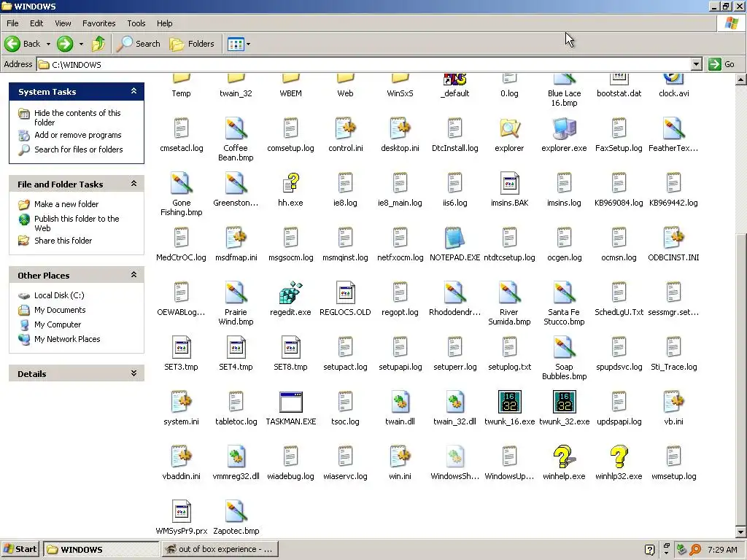Open the Back history dropdown arrow
This screenshot has height=560, width=747.
pyautogui.click(x=48, y=44)
